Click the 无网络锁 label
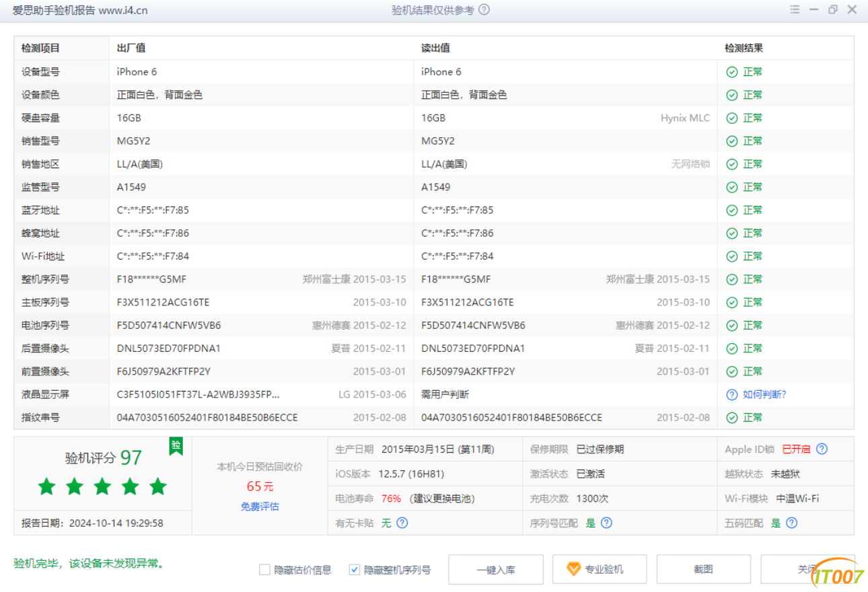The width and height of the screenshot is (868, 592). 690,164
